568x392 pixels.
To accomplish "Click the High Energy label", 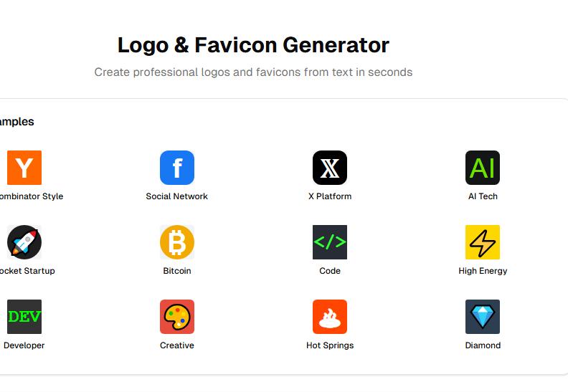I will point(483,271).
